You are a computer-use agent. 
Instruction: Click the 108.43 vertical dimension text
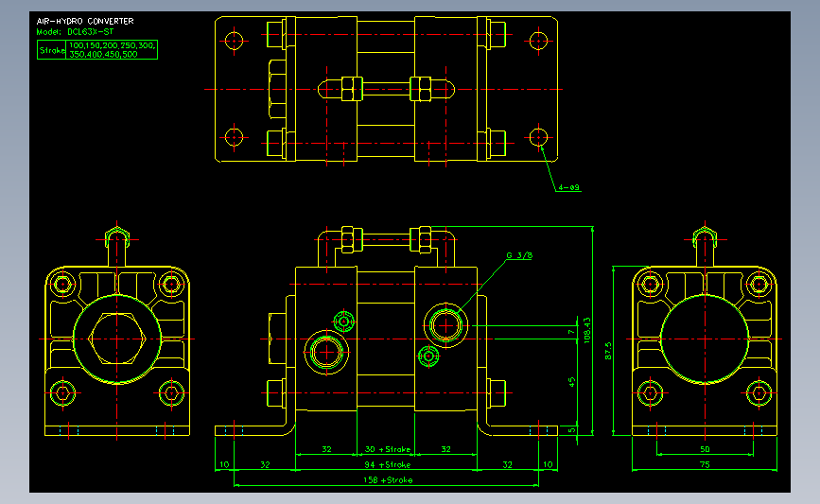point(586,330)
